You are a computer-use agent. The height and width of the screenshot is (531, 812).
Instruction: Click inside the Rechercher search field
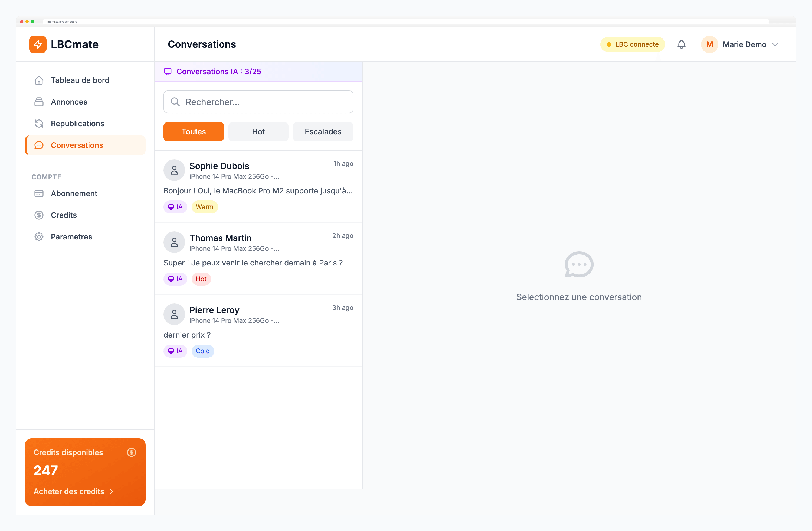pos(258,102)
